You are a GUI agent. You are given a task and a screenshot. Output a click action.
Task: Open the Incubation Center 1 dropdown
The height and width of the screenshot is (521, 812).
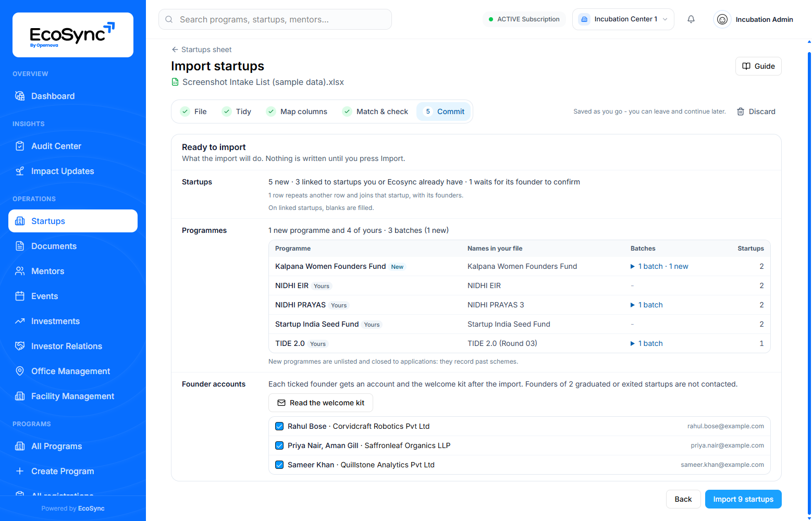coord(623,19)
